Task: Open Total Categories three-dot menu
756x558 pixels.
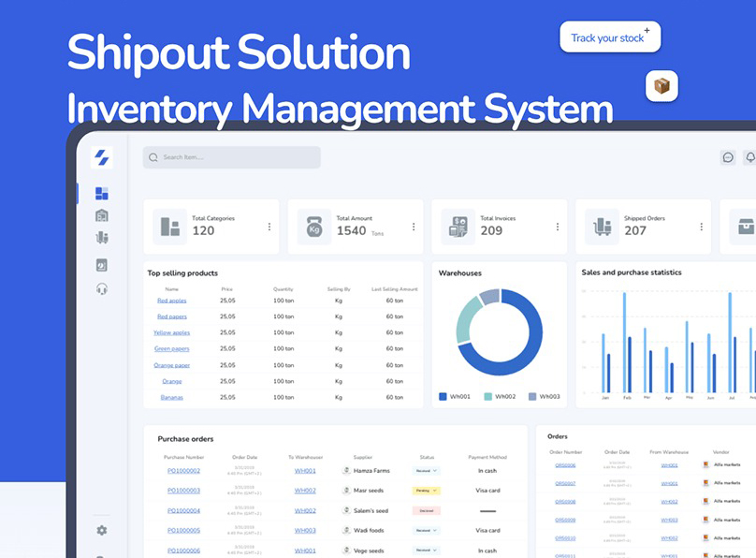Action: 269,227
